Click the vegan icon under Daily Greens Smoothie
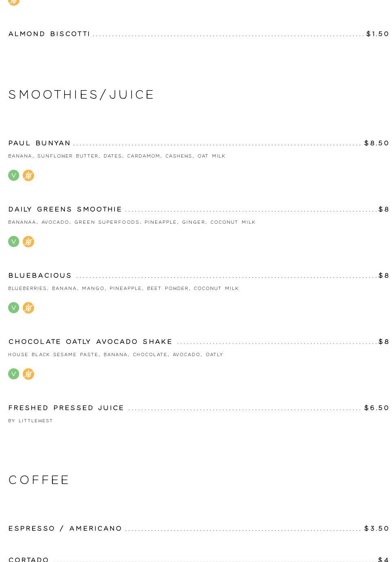This screenshot has width=392, height=562. click(x=14, y=242)
